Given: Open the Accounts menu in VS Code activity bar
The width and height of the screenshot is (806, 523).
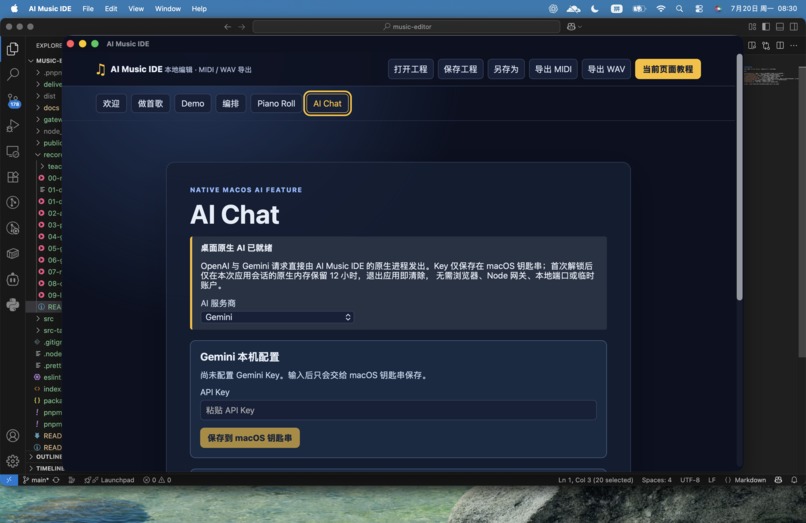Looking at the screenshot, I should (13, 436).
